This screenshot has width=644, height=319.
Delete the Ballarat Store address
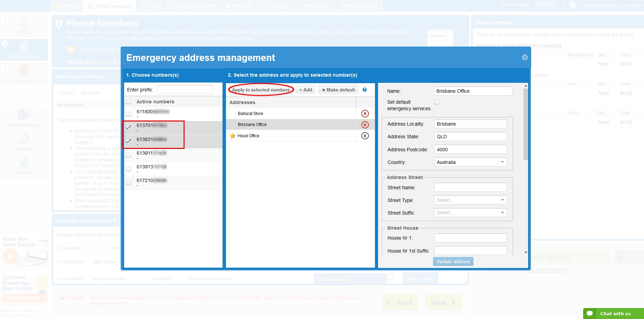coord(365,114)
